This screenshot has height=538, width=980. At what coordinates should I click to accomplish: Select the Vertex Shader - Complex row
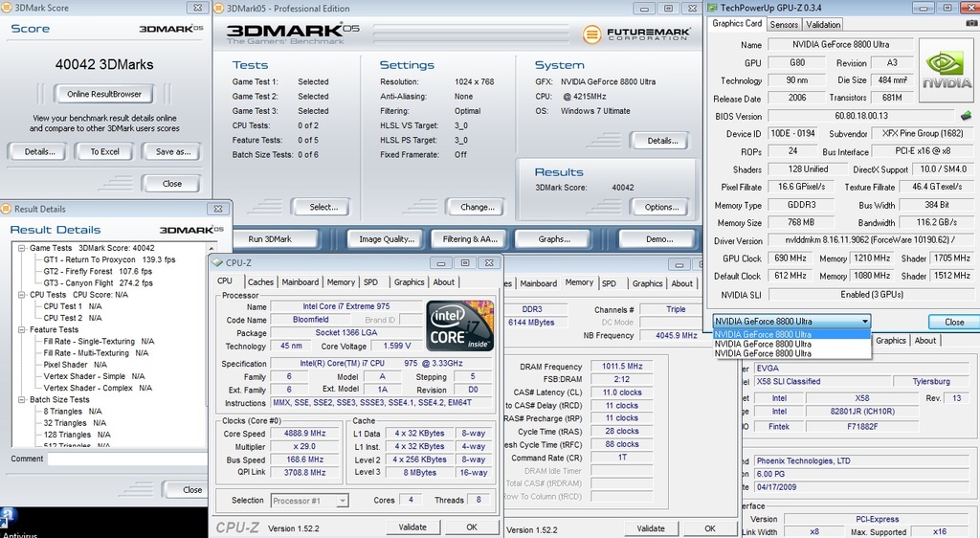point(99,388)
